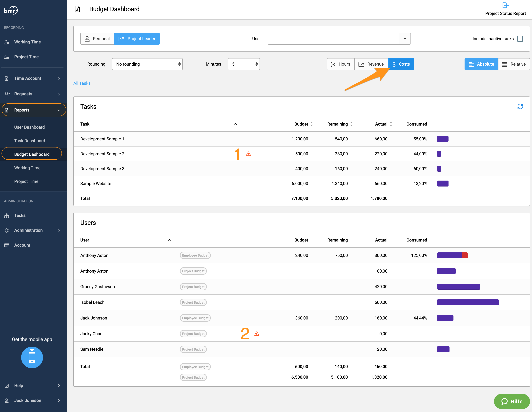
Task: Show values as Revenue
Action: click(371, 64)
